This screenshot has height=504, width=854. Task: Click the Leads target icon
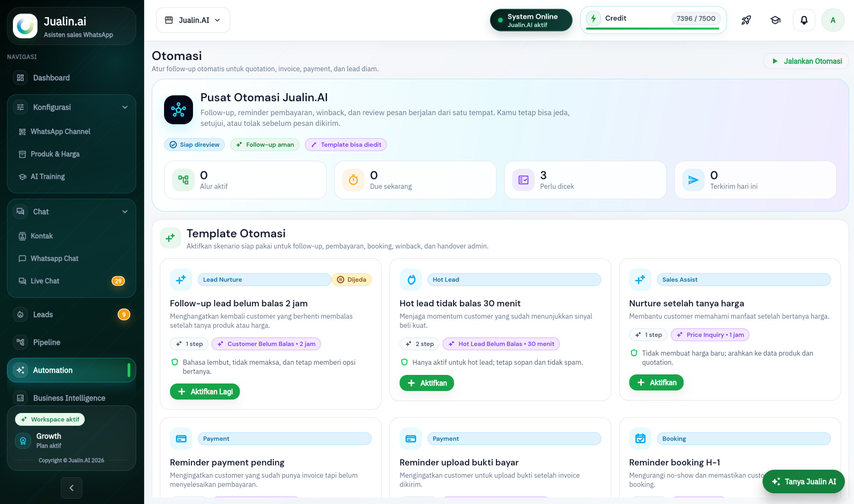tap(20, 314)
